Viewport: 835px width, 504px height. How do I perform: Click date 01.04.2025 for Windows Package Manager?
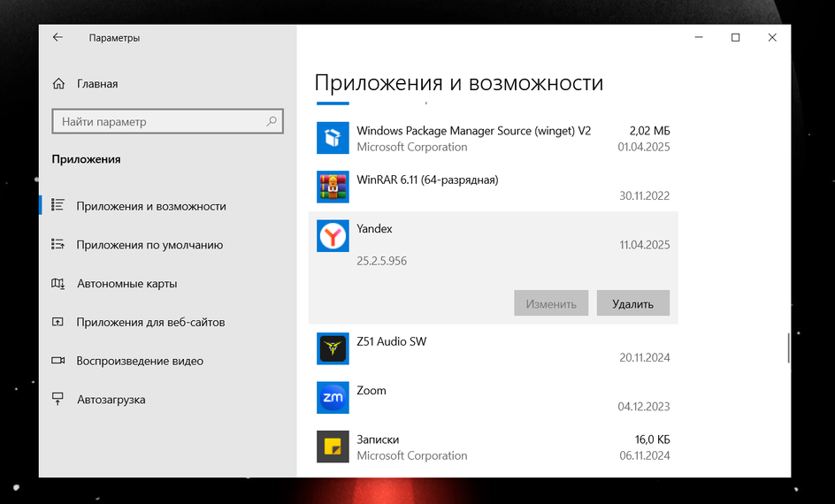(x=644, y=147)
